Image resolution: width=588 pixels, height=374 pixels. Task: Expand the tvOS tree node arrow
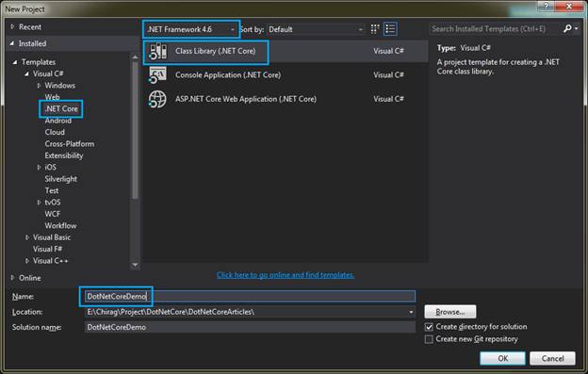pos(39,203)
